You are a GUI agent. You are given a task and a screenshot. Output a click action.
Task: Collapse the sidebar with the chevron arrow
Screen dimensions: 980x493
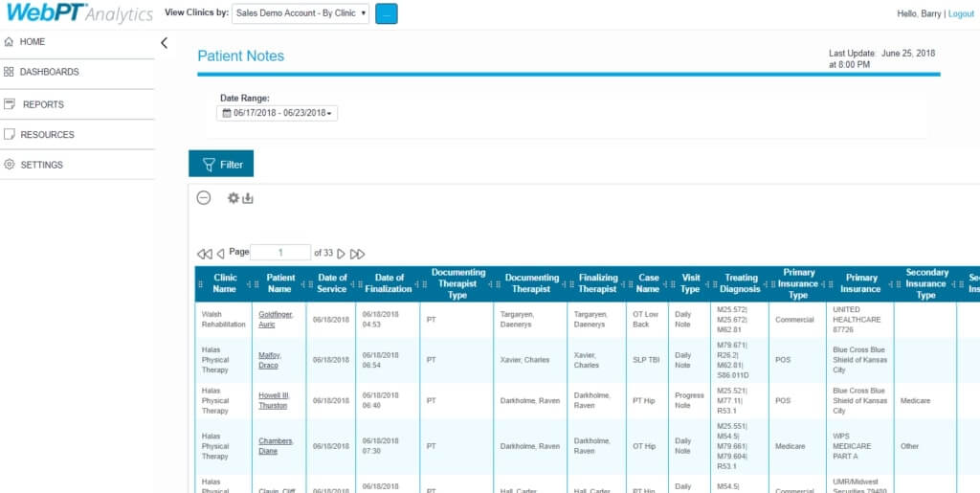coord(164,43)
